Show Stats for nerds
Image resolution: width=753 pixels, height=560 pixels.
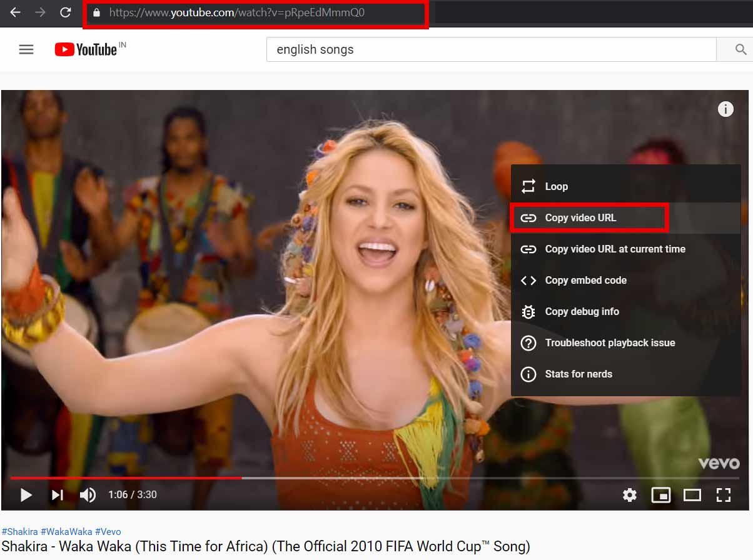coord(625,374)
